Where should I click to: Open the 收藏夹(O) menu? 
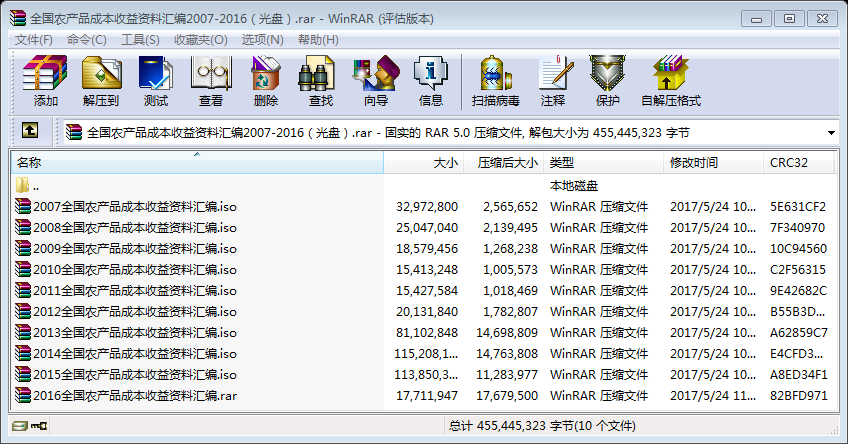(201, 39)
